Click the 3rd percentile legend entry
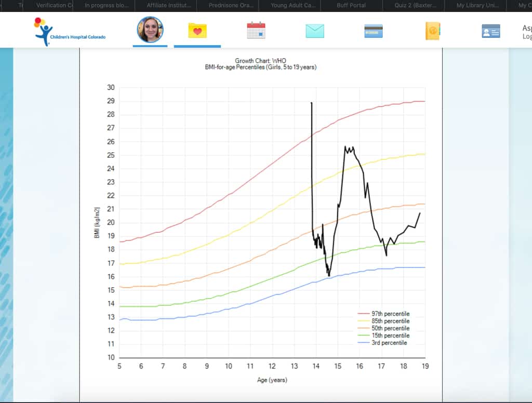This screenshot has height=403, width=532. coord(389,343)
